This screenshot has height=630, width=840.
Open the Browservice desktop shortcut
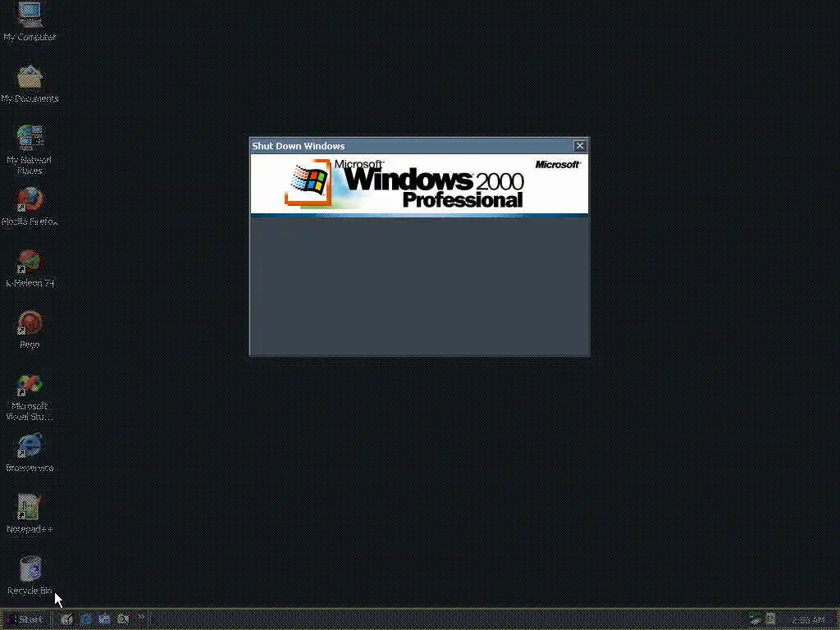click(30, 453)
